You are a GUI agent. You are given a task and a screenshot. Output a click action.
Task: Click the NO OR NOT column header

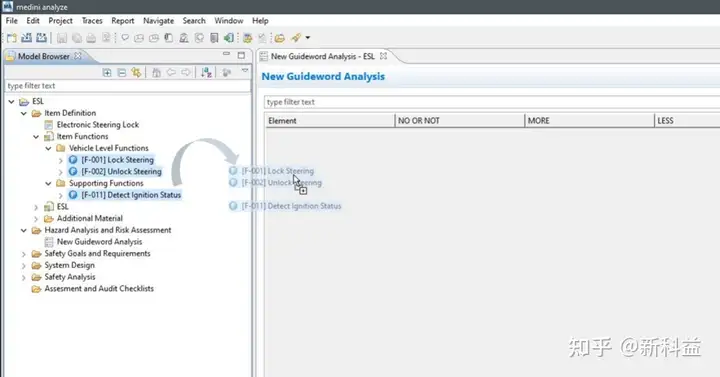click(x=460, y=121)
